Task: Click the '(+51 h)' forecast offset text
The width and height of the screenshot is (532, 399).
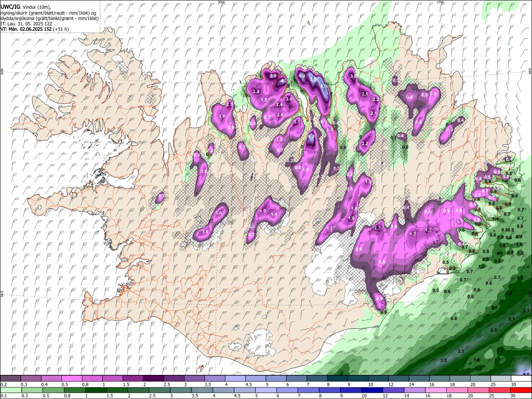Action: click(61, 29)
